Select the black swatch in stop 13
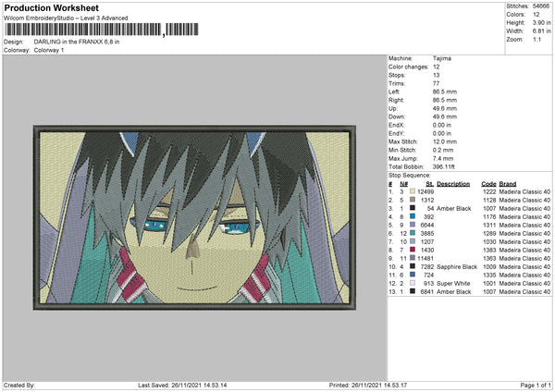The image size is (555, 392). [x=413, y=291]
